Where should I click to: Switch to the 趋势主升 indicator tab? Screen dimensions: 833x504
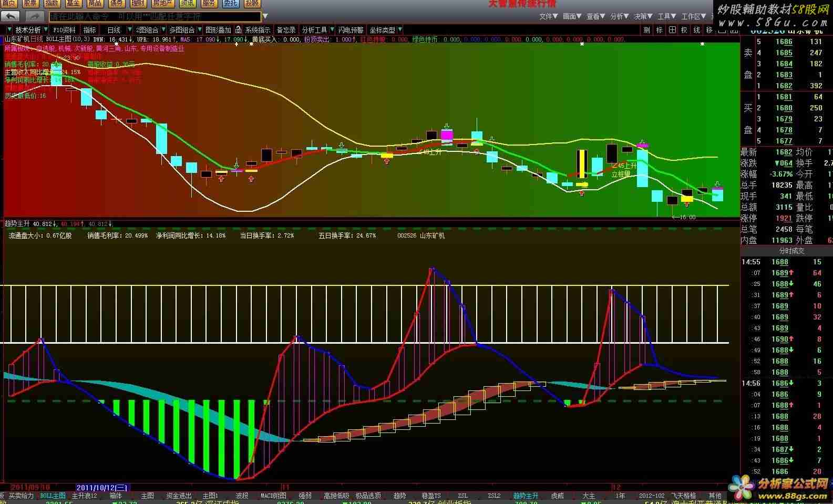[x=526, y=496]
